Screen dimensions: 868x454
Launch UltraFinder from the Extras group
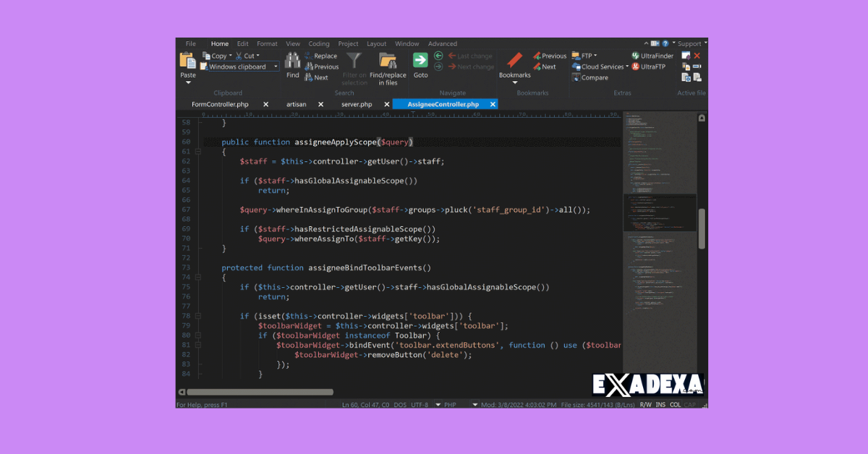click(x=655, y=56)
